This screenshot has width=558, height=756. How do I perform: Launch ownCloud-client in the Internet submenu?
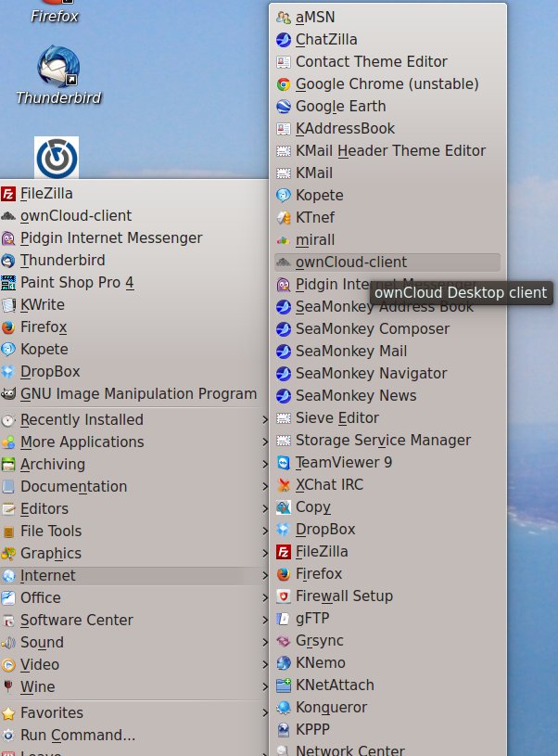[387, 263]
